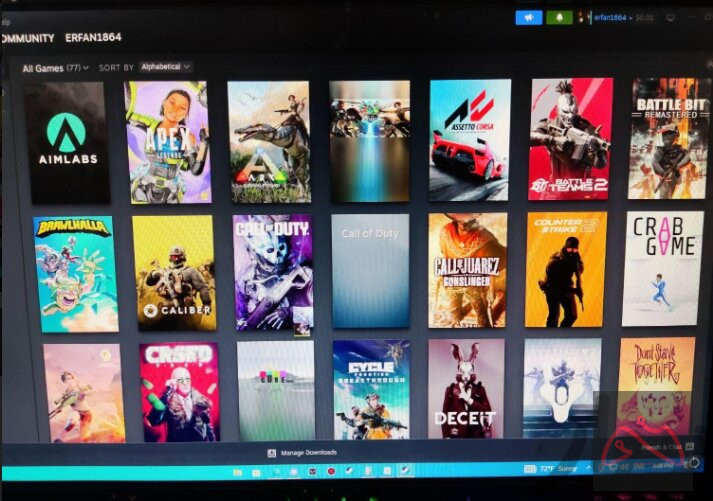Screen dimensions: 713x501
Task: Open the Brawlhalla game tile
Action: point(75,273)
